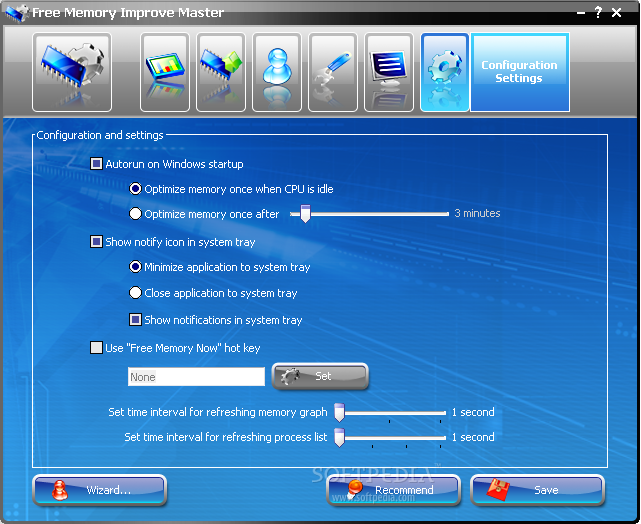This screenshot has height=524, width=641.
Task: Select Minimize application to system tray
Action: tap(135, 267)
